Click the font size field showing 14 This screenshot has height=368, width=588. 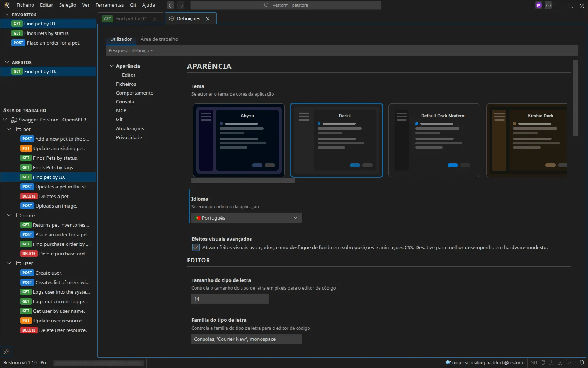tap(230, 299)
